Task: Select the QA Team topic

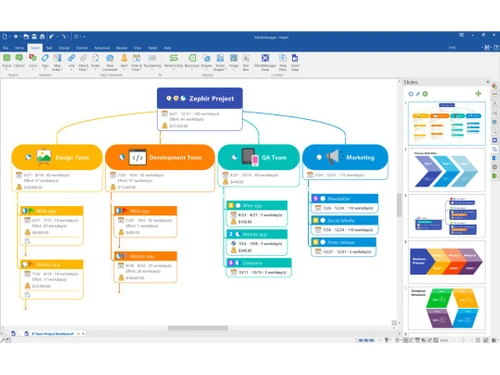Action: coord(259,157)
